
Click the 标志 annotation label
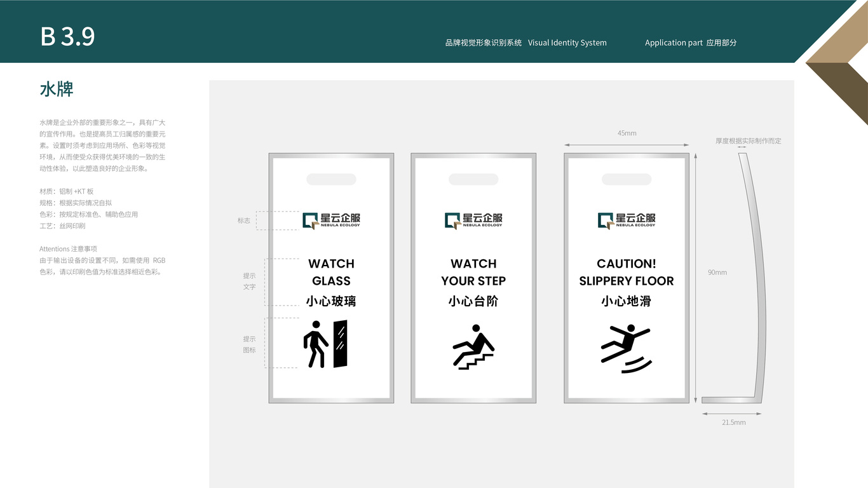[244, 220]
